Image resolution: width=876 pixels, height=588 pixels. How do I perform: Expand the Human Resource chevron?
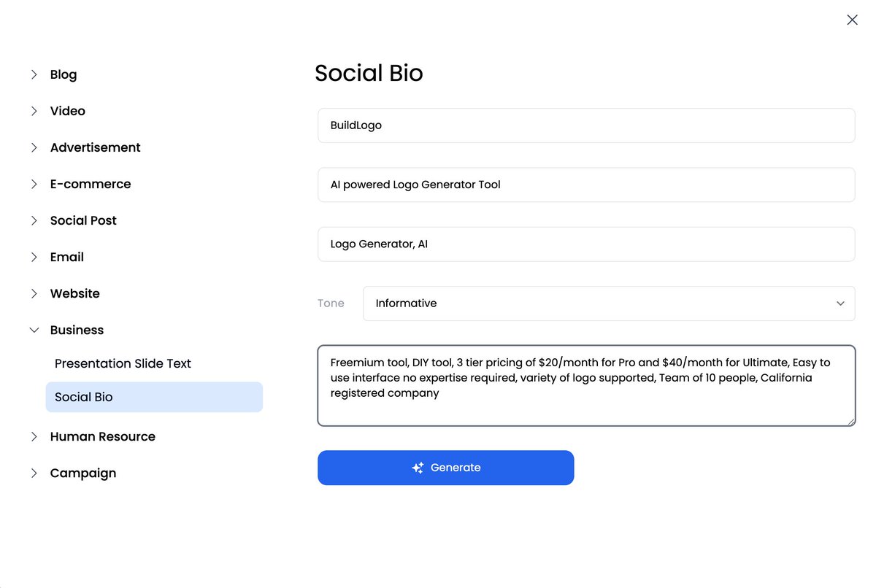pos(34,436)
